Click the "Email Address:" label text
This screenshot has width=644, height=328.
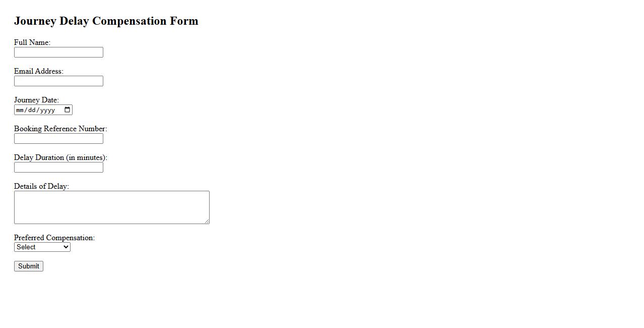click(x=39, y=71)
